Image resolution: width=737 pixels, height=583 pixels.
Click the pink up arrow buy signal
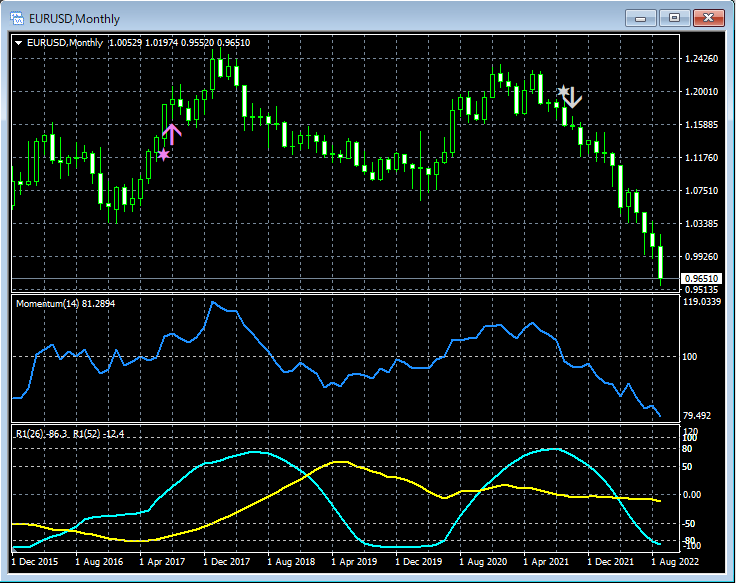click(171, 134)
